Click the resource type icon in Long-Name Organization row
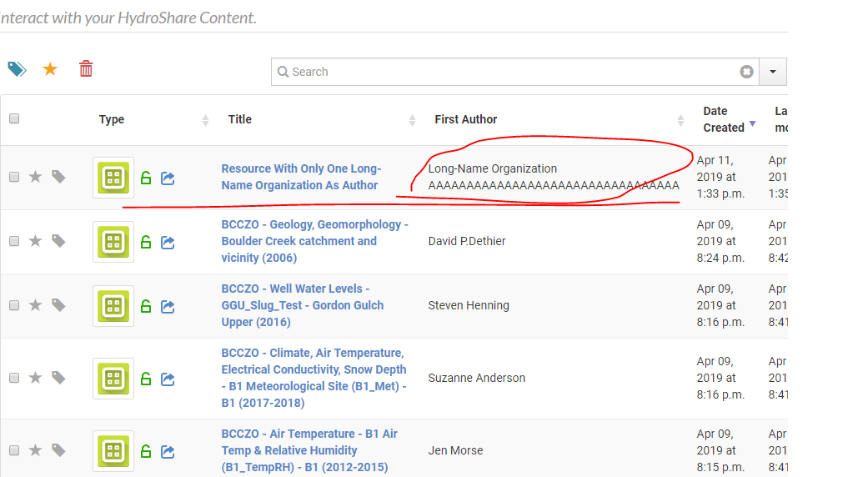 point(113,178)
